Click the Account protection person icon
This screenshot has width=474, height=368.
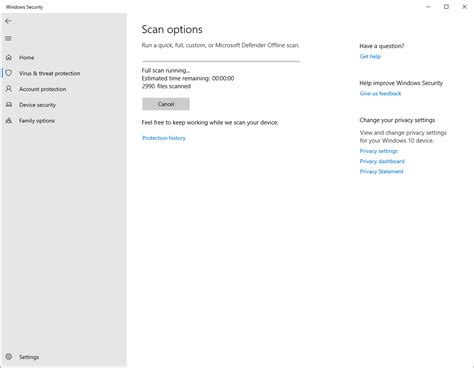click(9, 89)
